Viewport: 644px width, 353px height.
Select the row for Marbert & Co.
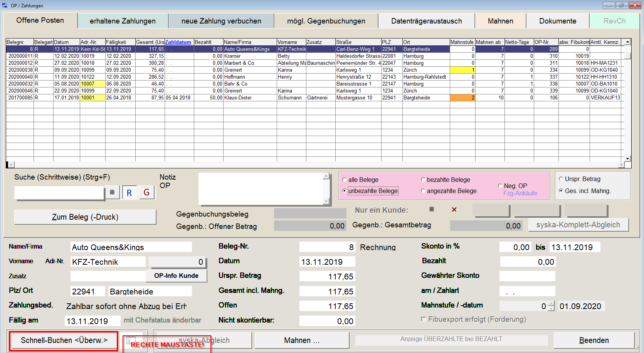[x=314, y=63]
